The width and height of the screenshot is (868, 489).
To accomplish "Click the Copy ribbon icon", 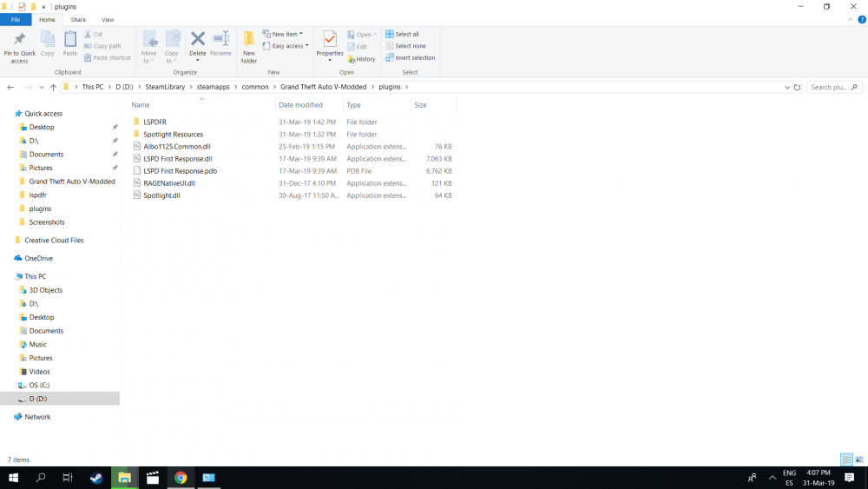I will pos(48,39).
